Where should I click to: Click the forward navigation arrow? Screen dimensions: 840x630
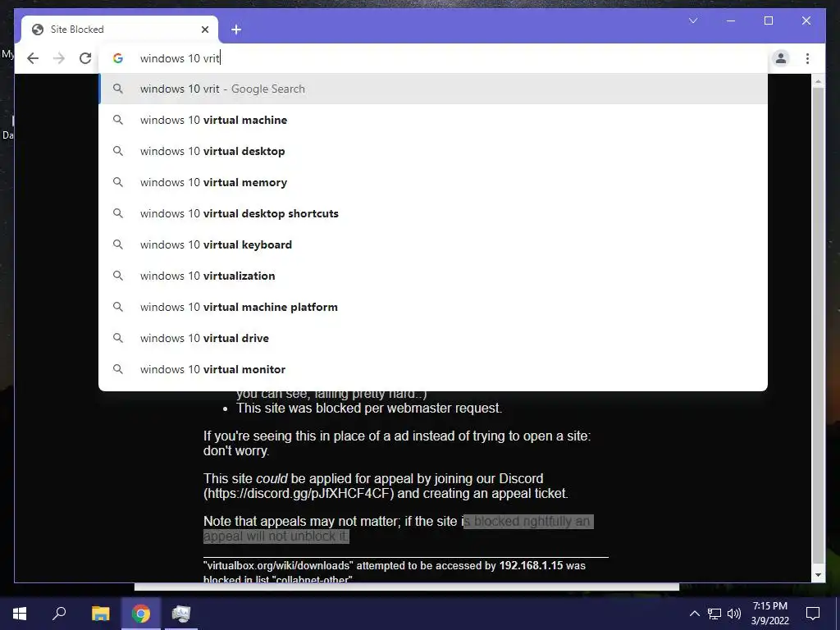59,58
